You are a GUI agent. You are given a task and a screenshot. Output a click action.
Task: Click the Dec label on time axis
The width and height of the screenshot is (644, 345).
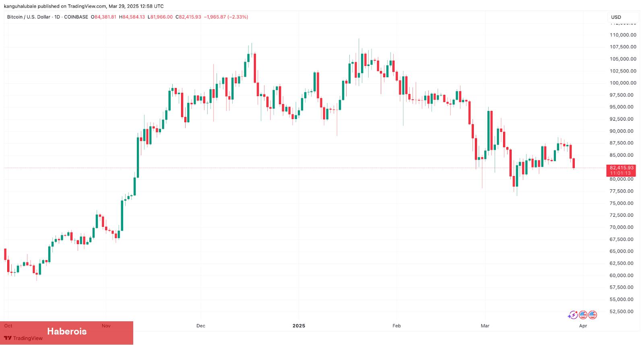[201, 326]
